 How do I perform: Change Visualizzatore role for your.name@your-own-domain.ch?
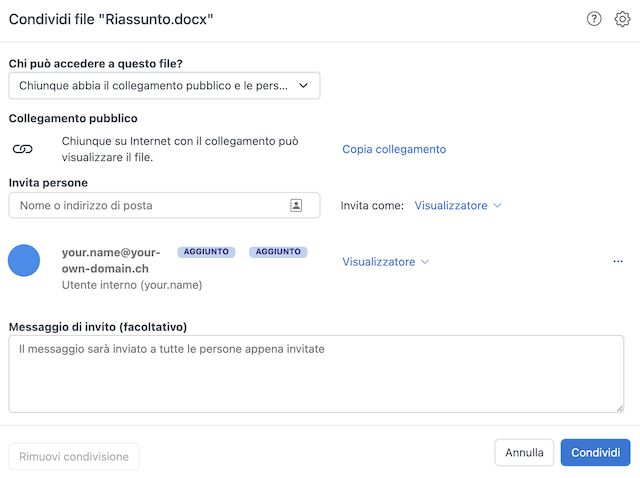tap(386, 262)
